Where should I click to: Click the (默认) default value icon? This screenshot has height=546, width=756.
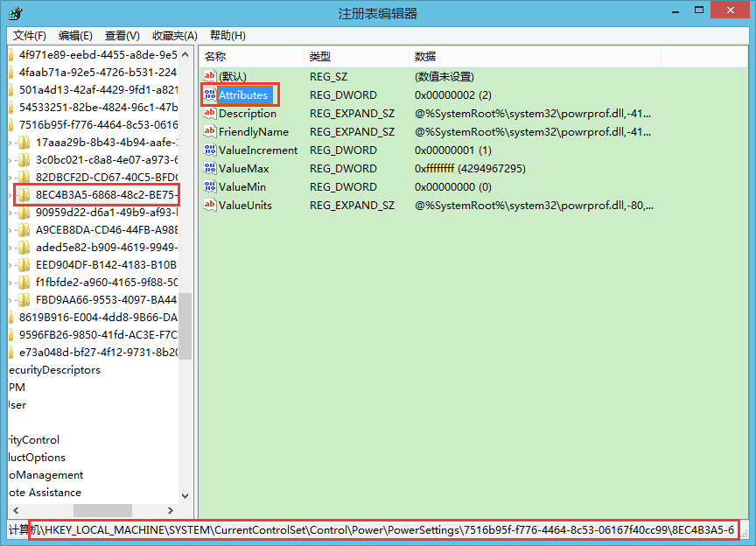pos(209,76)
